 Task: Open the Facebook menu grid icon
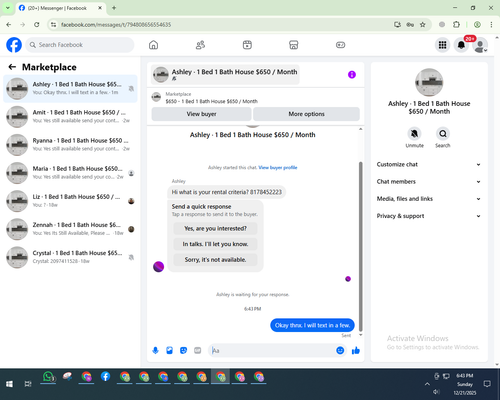click(x=442, y=45)
